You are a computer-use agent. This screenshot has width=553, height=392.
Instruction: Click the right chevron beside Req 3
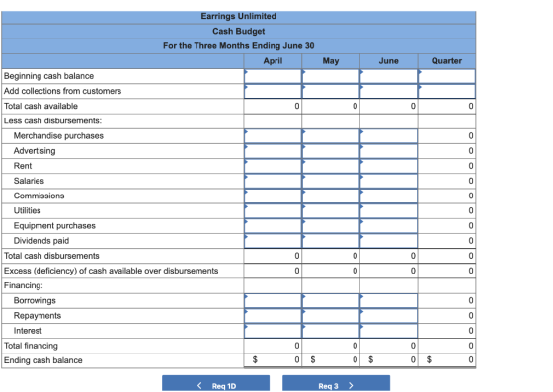click(x=351, y=385)
